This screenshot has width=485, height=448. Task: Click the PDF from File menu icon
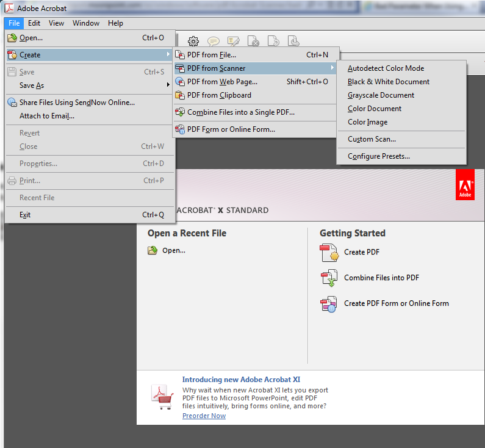tap(180, 55)
